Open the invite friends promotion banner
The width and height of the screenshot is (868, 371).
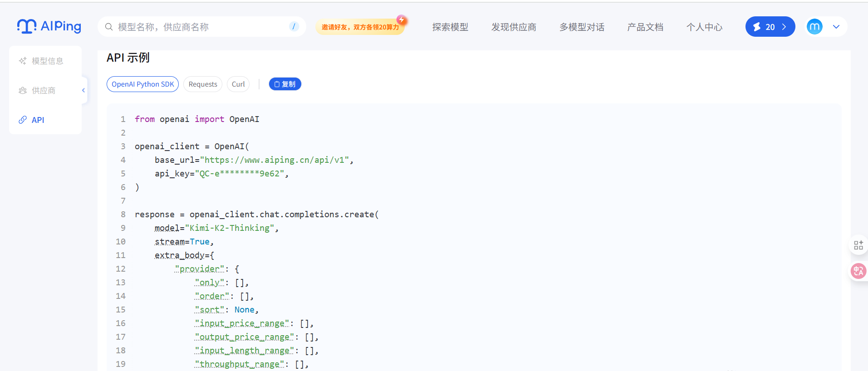(x=360, y=27)
